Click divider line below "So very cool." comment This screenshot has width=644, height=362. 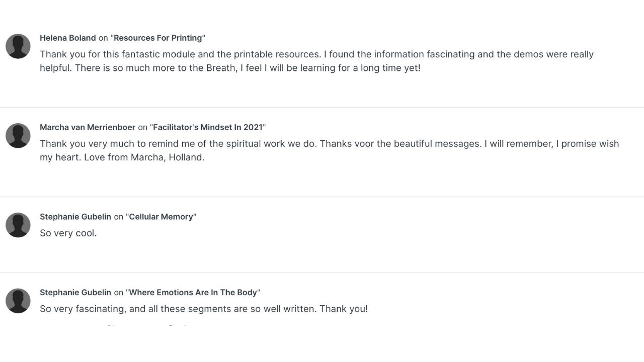click(x=322, y=273)
